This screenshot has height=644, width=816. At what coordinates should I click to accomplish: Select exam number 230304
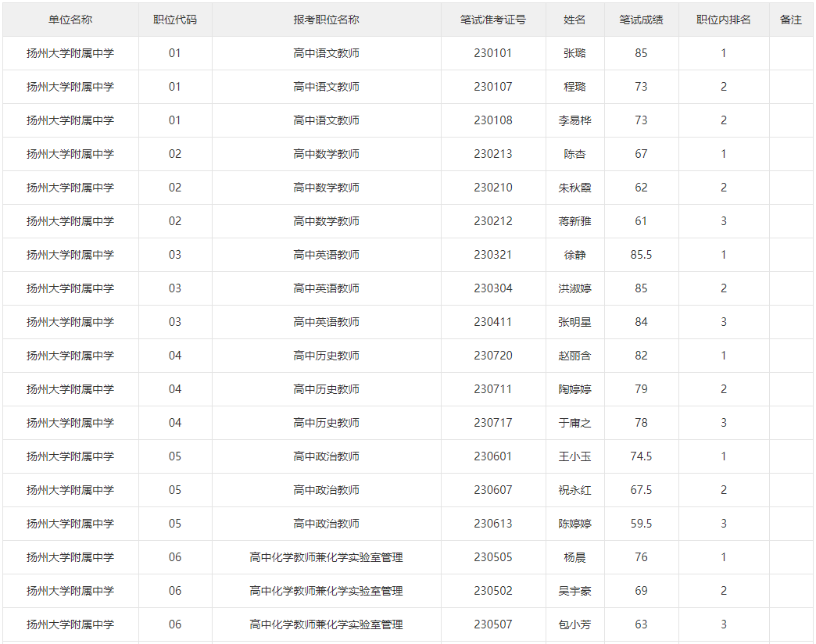(x=493, y=288)
